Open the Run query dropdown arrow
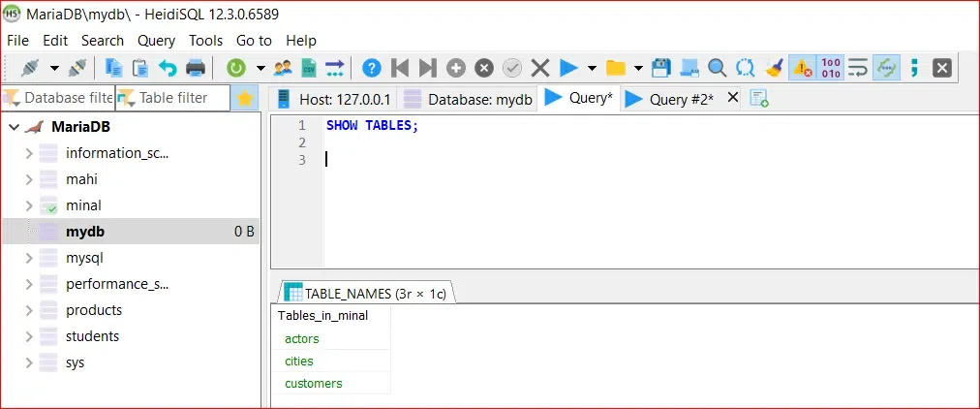 (592, 68)
